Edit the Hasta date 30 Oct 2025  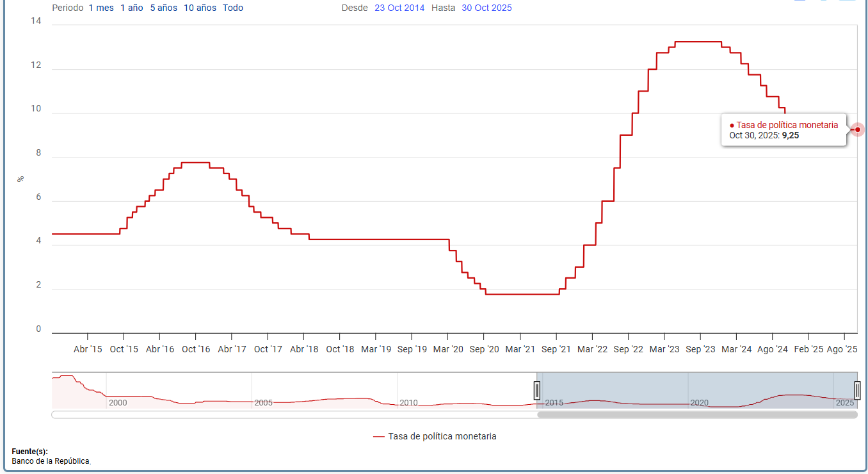coord(486,8)
